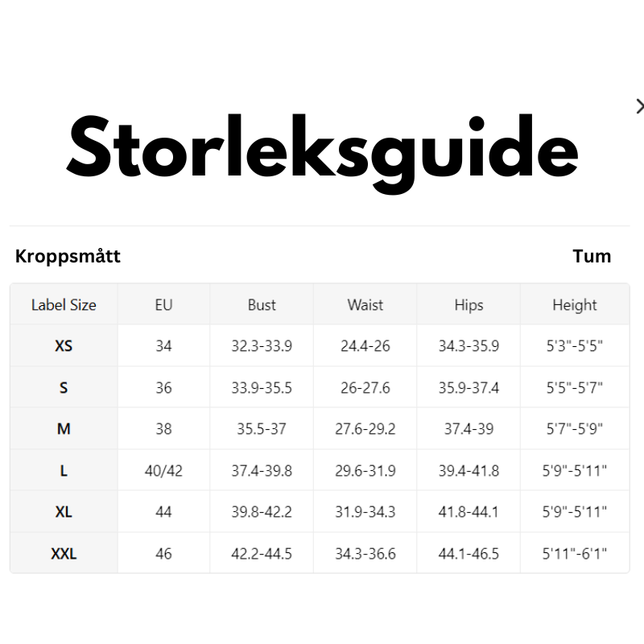
Task: Select the M size row label
Action: (x=64, y=429)
